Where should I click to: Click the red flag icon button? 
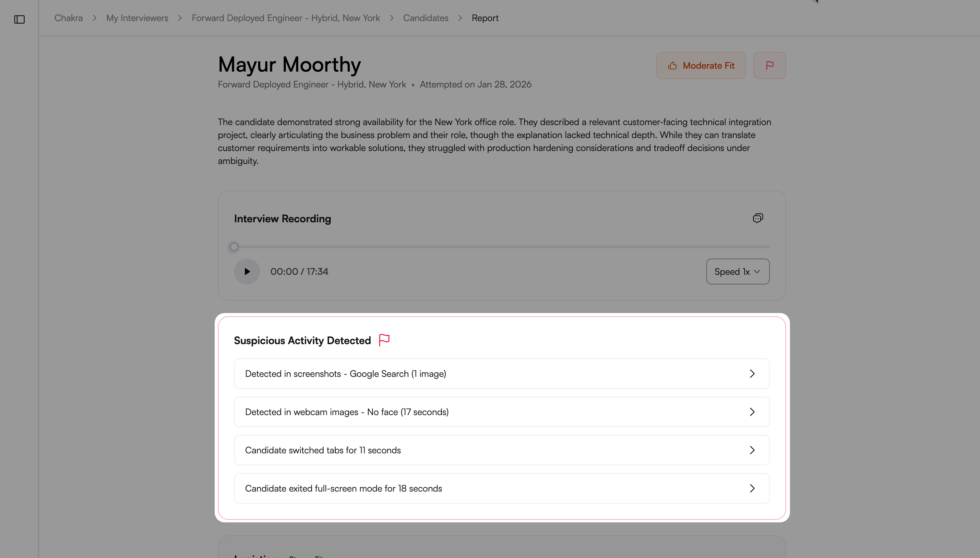point(769,65)
